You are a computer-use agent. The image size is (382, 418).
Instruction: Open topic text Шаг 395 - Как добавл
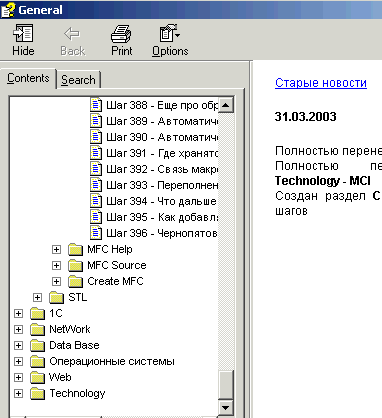pos(162,217)
